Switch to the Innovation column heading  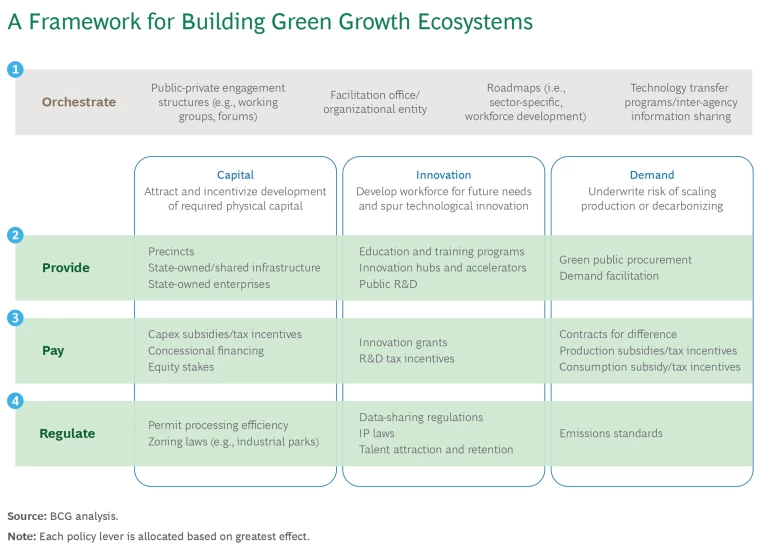pos(443,175)
